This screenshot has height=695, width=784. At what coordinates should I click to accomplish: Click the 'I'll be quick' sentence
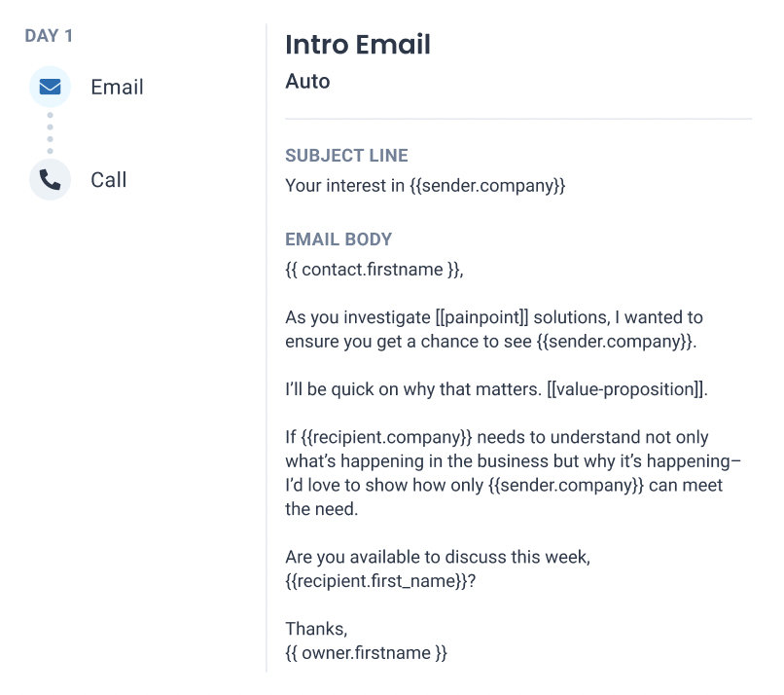tap(496, 389)
